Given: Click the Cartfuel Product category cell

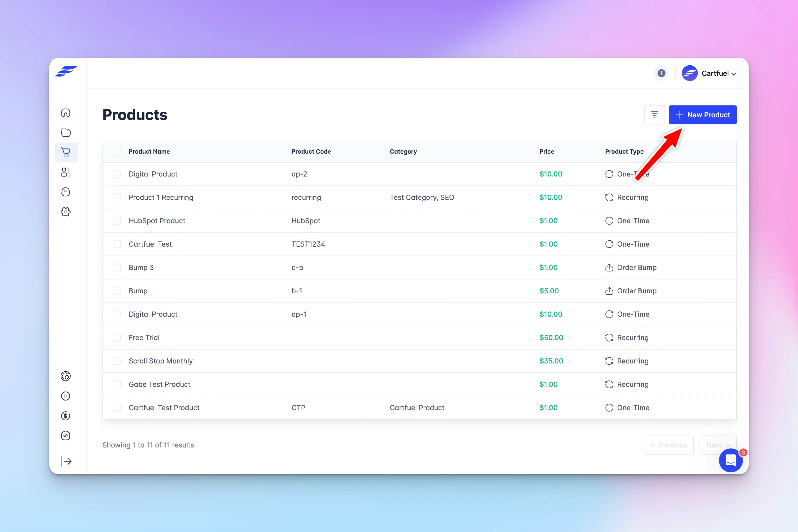Looking at the screenshot, I should [x=417, y=408].
